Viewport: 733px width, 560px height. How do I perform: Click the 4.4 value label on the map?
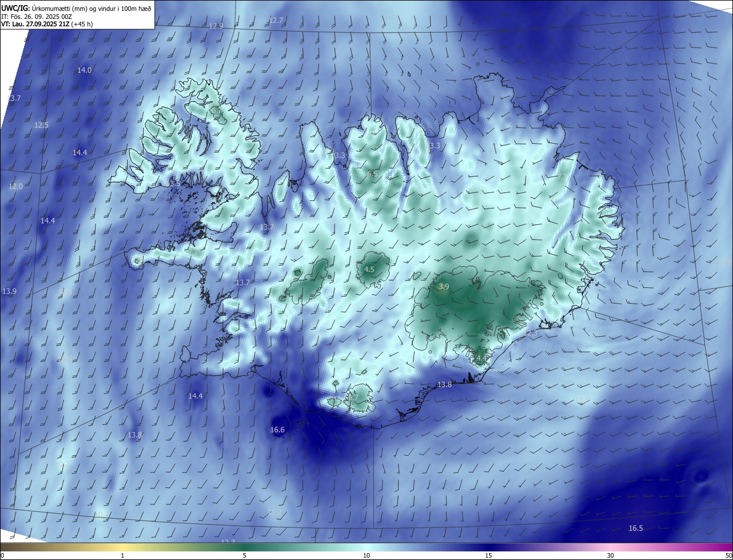click(480, 359)
